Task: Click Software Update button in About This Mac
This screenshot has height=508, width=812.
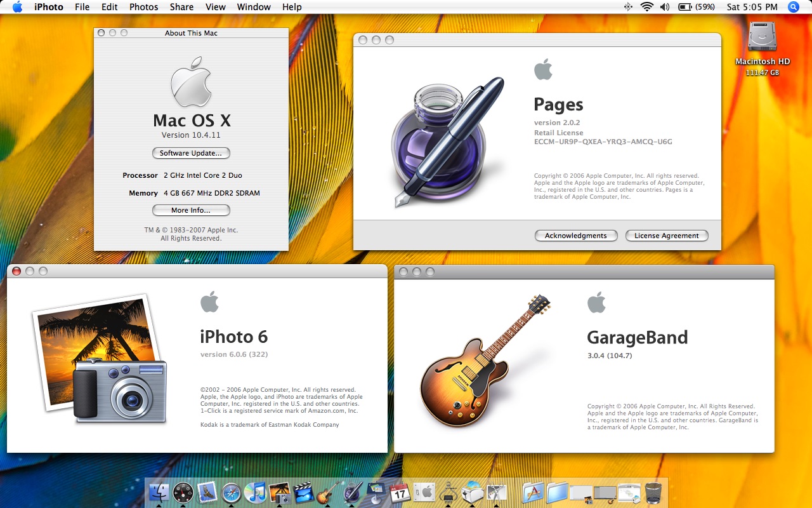Action: 191,153
